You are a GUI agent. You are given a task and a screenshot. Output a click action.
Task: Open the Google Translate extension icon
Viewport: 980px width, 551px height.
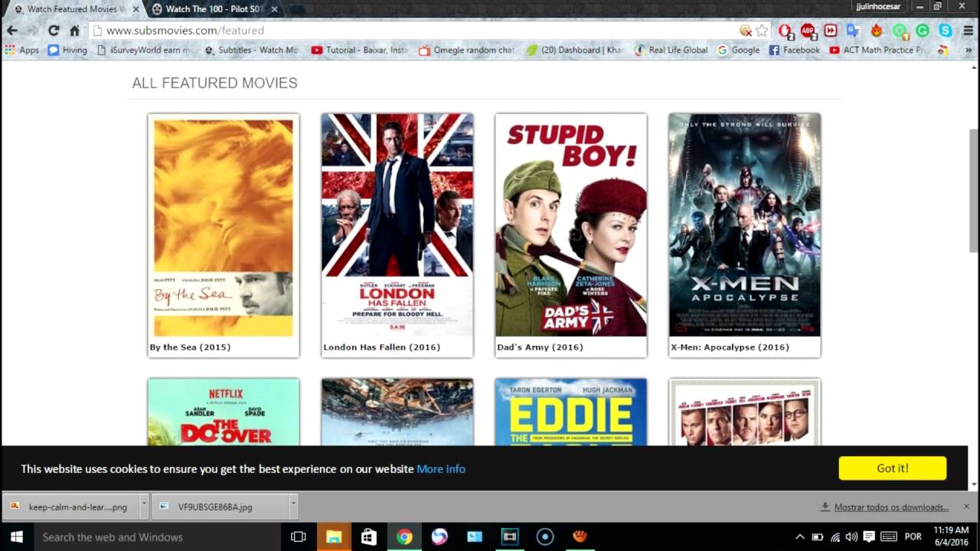853,31
